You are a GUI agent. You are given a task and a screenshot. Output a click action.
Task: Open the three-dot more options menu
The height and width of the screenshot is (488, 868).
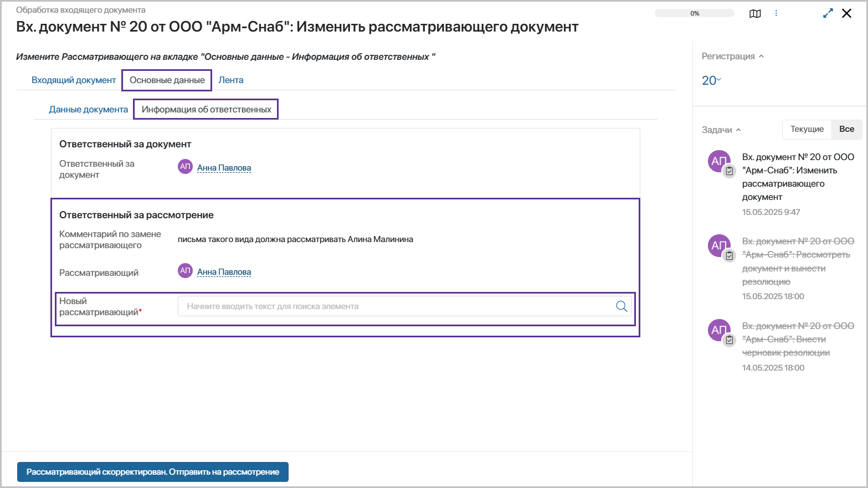(776, 13)
